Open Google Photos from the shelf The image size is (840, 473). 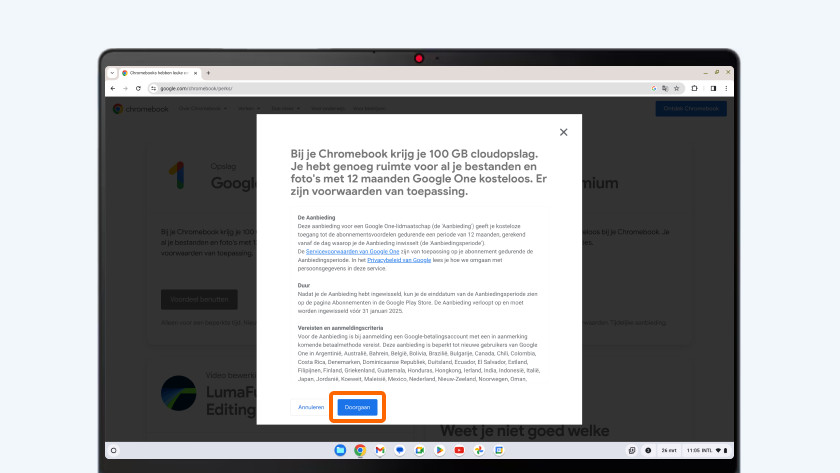click(479, 451)
